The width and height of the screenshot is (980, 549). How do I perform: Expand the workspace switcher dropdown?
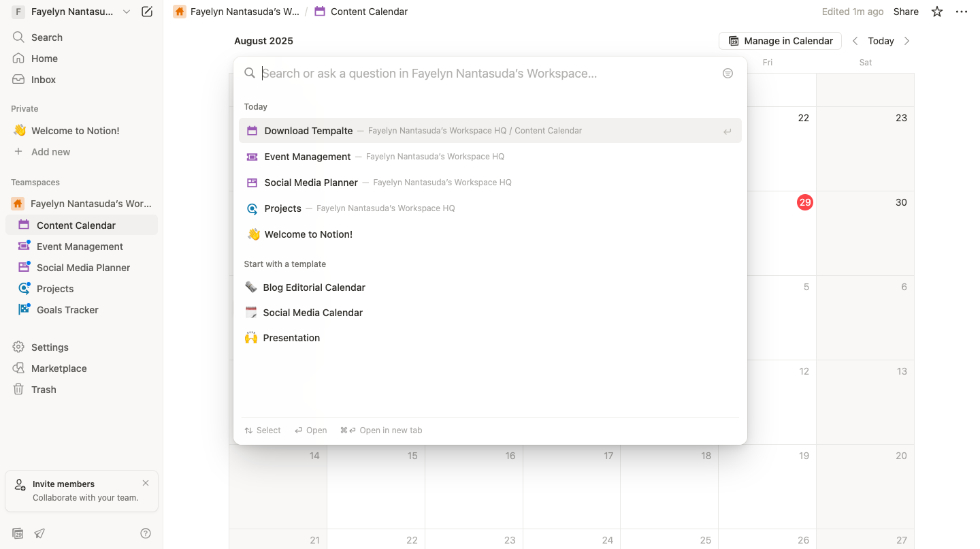[127, 12]
